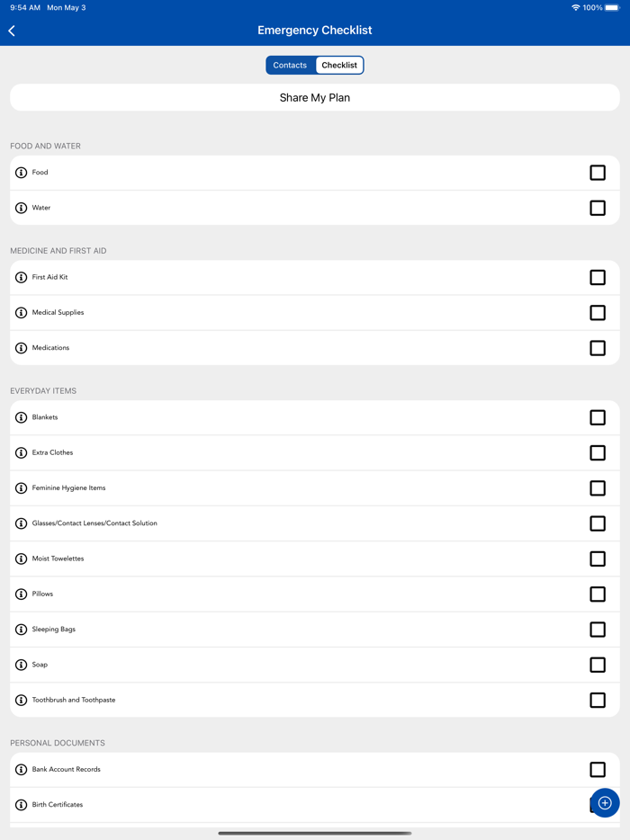Show info for Medical Supplies
The image size is (630, 840).
[21, 313]
